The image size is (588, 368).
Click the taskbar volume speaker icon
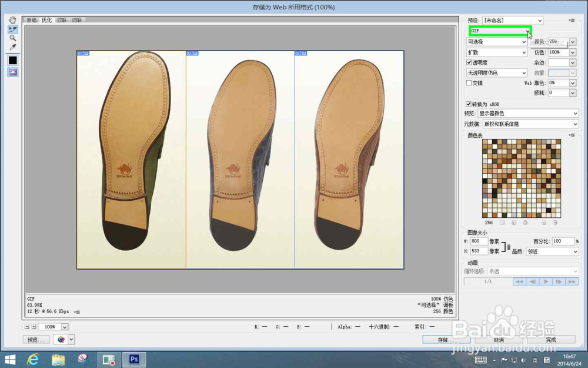coord(523,360)
